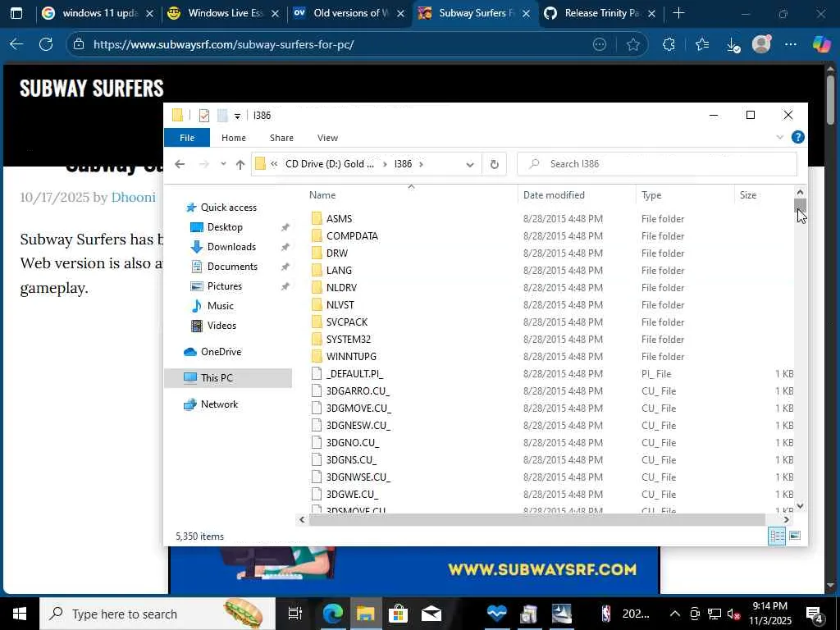This screenshot has width=840, height=630.
Task: Open the Share ribbon tab
Action: 281,138
